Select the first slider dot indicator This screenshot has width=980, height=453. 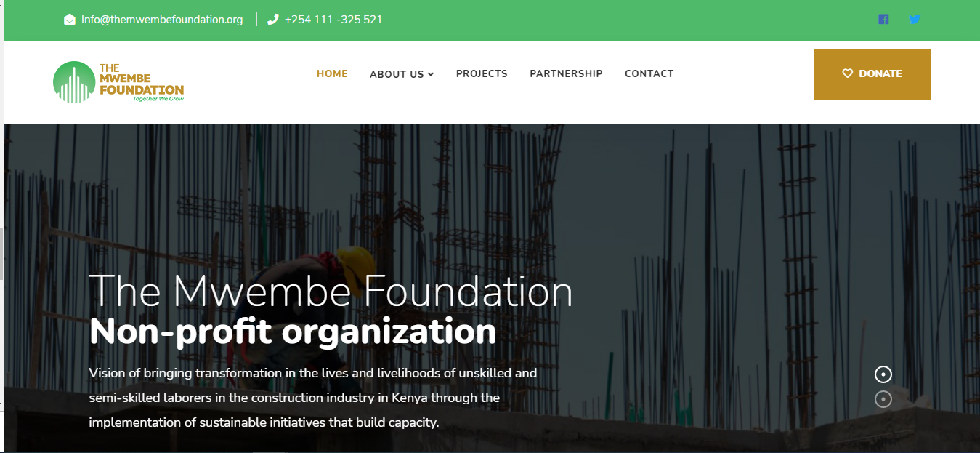(883, 374)
